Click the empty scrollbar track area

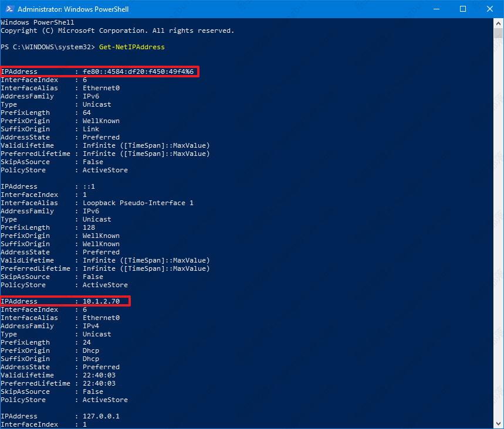click(x=498, y=234)
